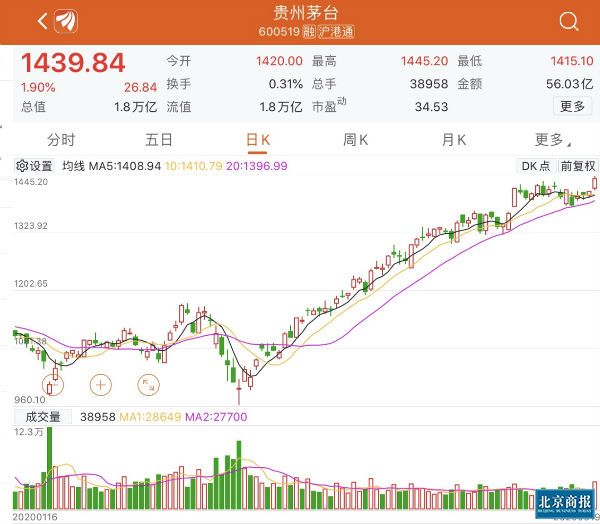Tap the back arrow in header
600x524 pixels.
point(42,21)
